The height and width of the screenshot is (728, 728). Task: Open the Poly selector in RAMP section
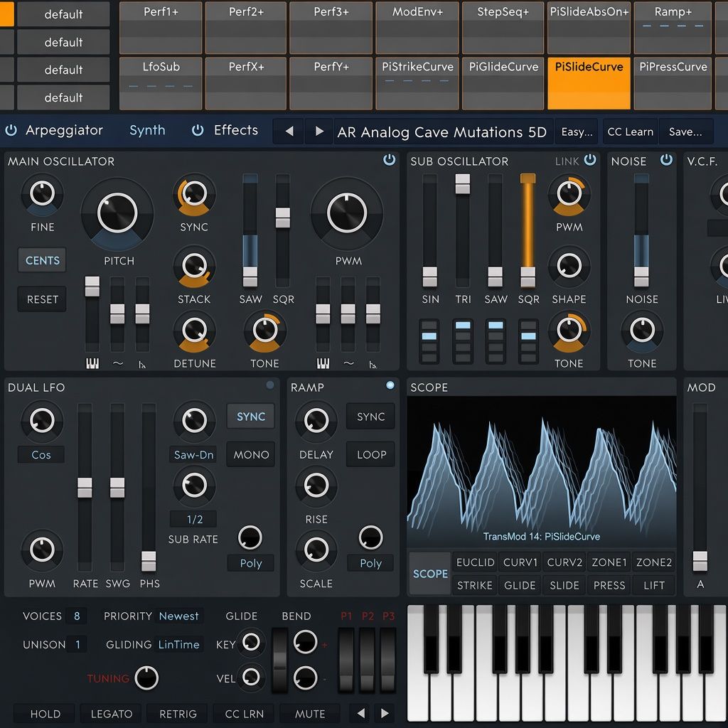370,563
